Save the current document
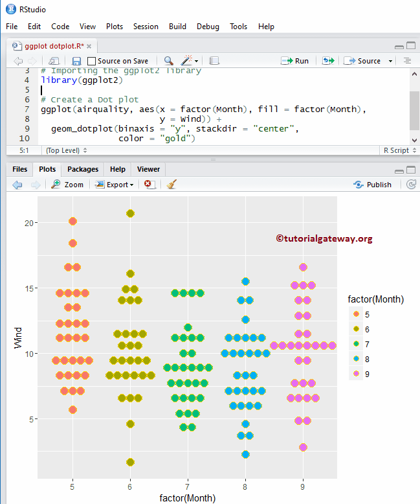The height and width of the screenshot is (504, 420). (x=76, y=61)
